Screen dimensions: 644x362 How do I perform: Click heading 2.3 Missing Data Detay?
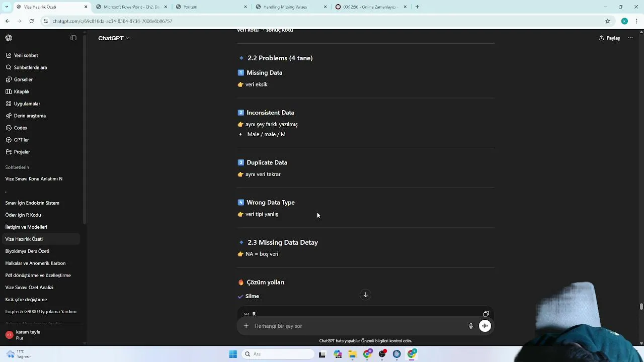(x=283, y=242)
